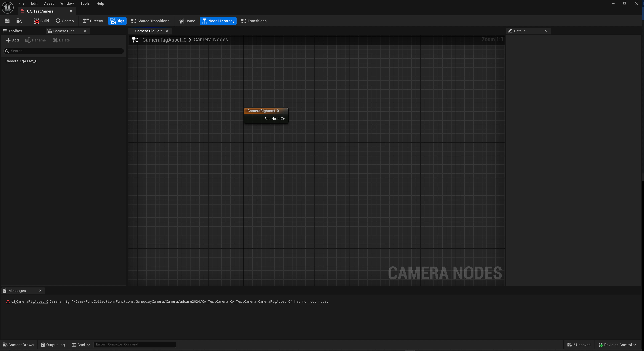
Task: Open Search in the toolbar
Action: (x=65, y=21)
